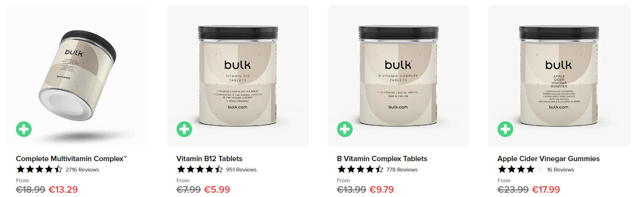Click green plus icon on Complete Multivitamin Complex
644x197 pixels.
pyautogui.click(x=24, y=129)
